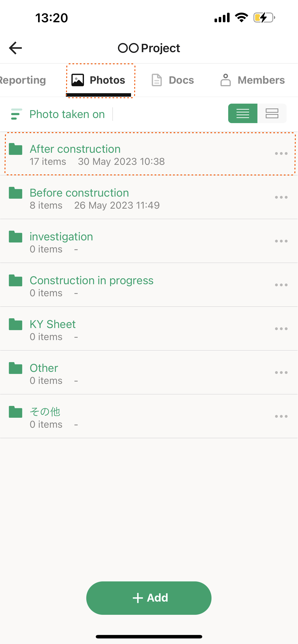Image resolution: width=298 pixels, height=644 pixels.
Task: Switch to large row view
Action: coord(272,114)
